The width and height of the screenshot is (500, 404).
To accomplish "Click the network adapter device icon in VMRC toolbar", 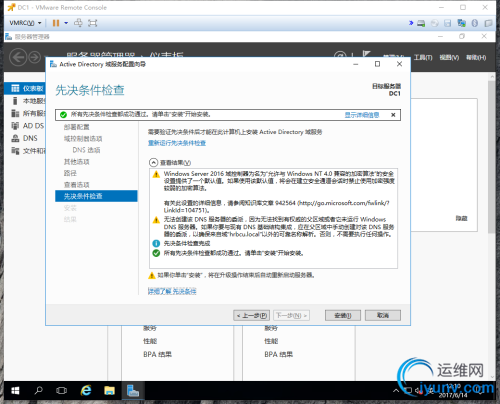I will [x=462, y=23].
